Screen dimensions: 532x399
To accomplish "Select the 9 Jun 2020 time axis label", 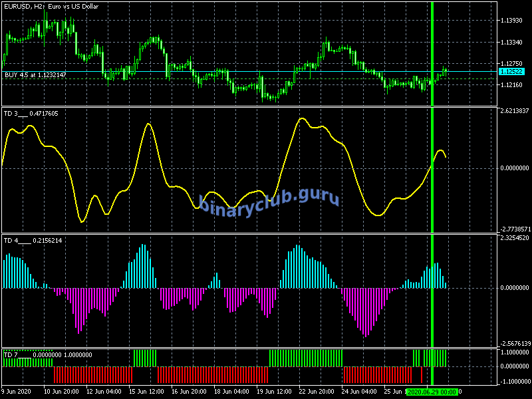I will click(18, 392).
